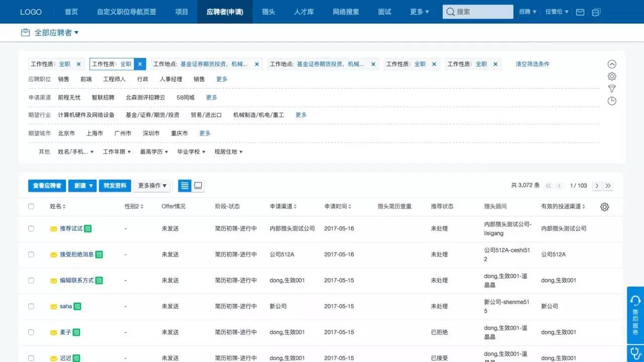Switch to the 人才库 navigation tab
Image resolution: width=644 pixels, height=362 pixels.
(304, 12)
